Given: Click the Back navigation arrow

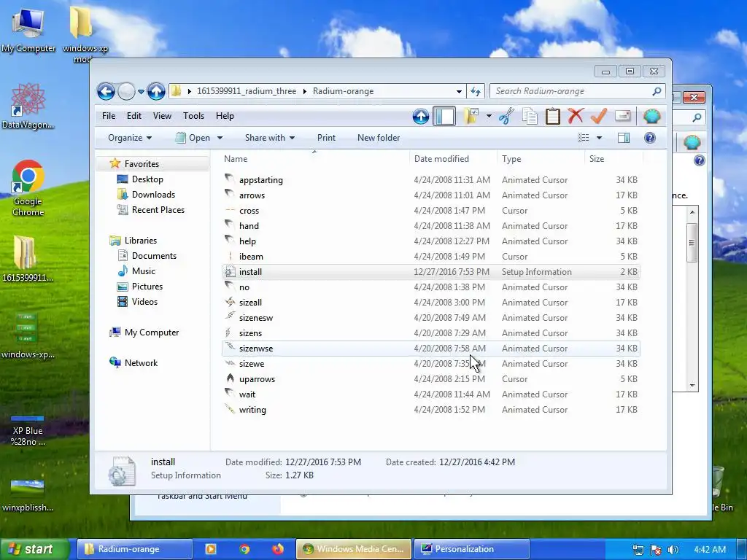Looking at the screenshot, I should tap(106, 91).
